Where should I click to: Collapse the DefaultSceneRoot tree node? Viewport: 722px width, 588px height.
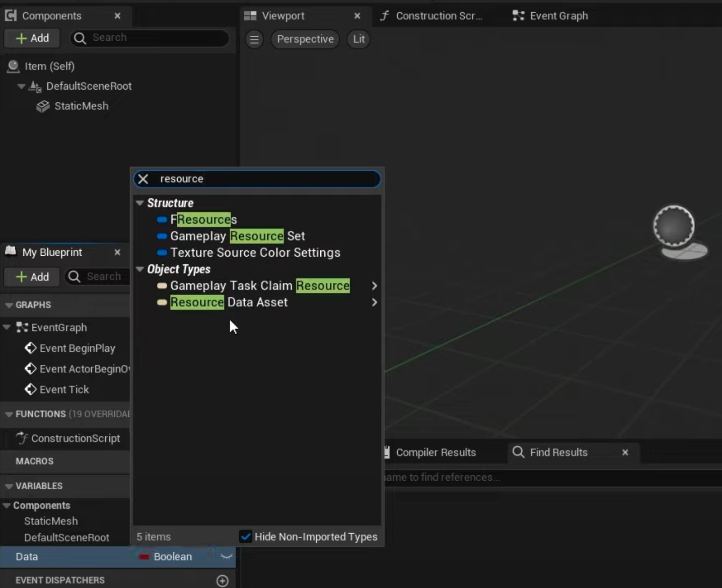point(21,86)
